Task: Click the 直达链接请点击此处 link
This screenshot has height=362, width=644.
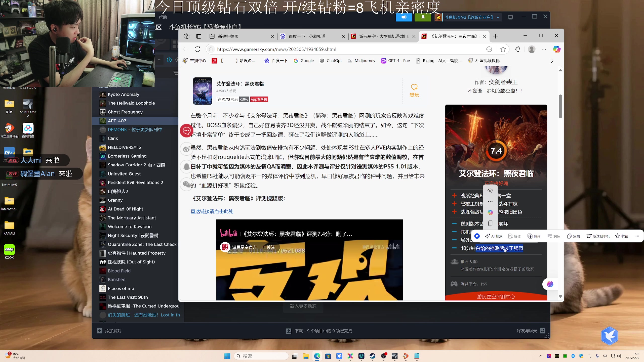Action: click(212, 211)
